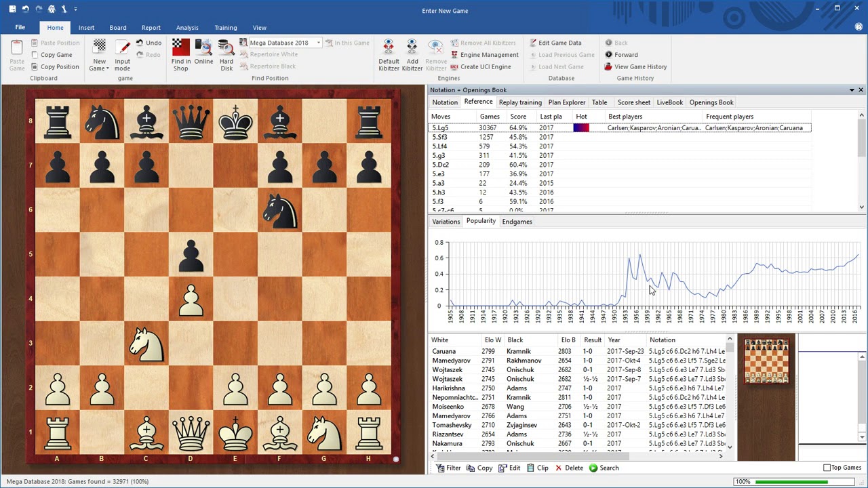Open the Openings Book tab
This screenshot has width=868, height=488.
[711, 102]
